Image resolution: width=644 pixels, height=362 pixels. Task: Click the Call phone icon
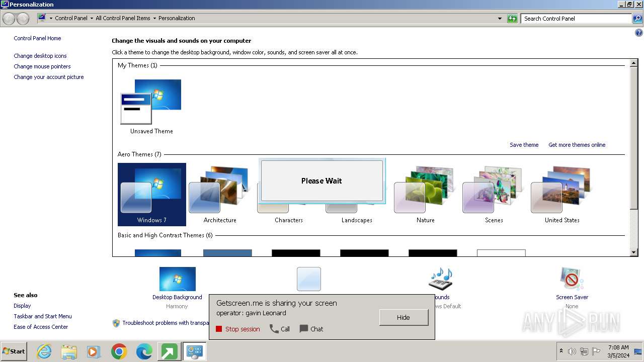tap(280, 329)
